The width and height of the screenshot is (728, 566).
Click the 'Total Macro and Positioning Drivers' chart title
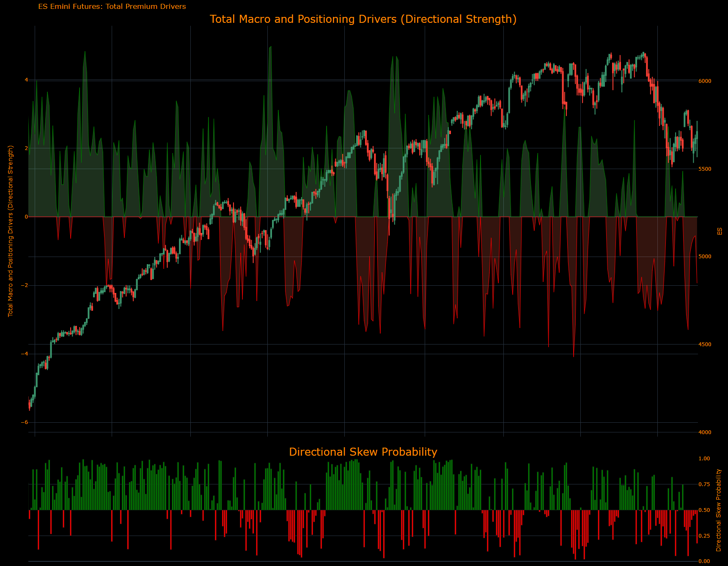pyautogui.click(x=363, y=19)
